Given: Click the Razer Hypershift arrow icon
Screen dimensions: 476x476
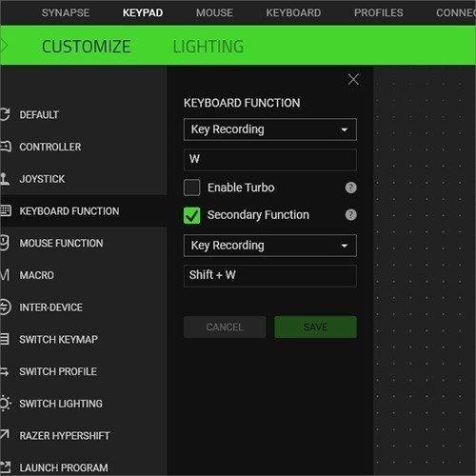Looking at the screenshot, I should click(5, 434).
